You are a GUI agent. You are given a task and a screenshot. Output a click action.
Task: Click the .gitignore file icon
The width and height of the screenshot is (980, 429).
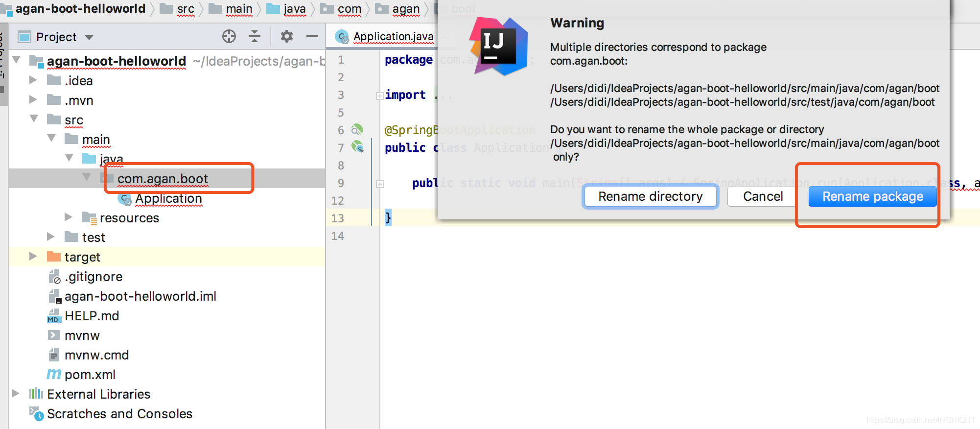pyautogui.click(x=54, y=277)
